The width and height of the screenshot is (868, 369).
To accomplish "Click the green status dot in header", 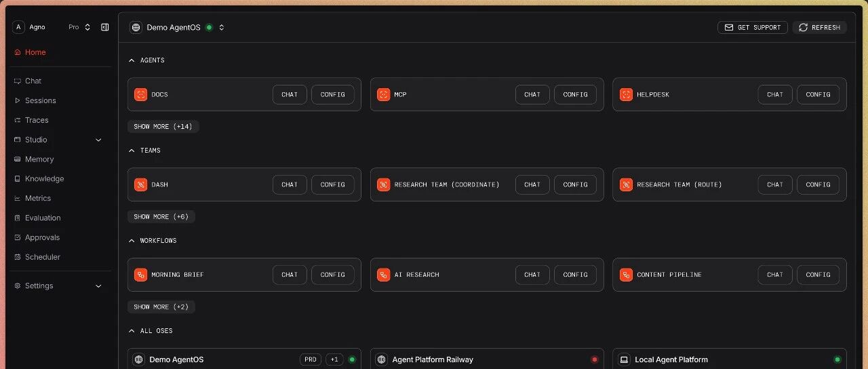I will (x=209, y=28).
